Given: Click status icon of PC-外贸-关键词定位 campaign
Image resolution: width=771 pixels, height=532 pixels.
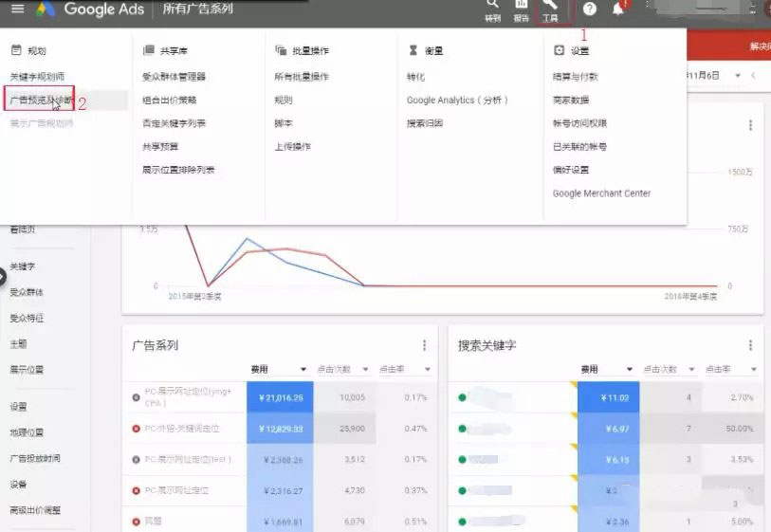Looking at the screenshot, I should [x=137, y=429].
